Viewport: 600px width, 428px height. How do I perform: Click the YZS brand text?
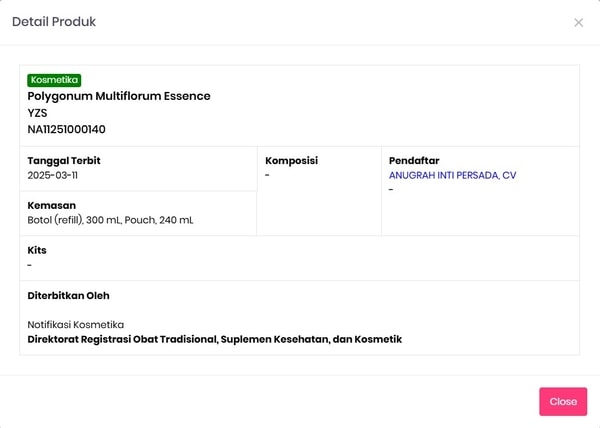(x=39, y=113)
